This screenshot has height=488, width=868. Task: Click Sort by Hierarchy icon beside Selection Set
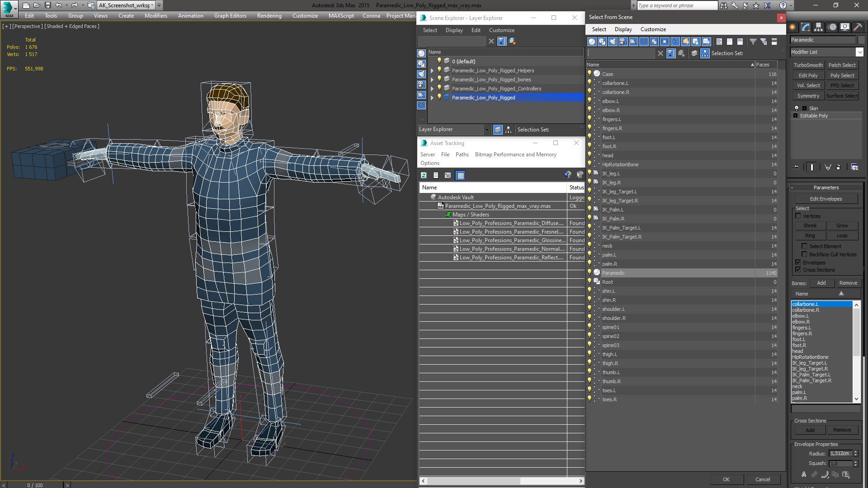click(705, 53)
